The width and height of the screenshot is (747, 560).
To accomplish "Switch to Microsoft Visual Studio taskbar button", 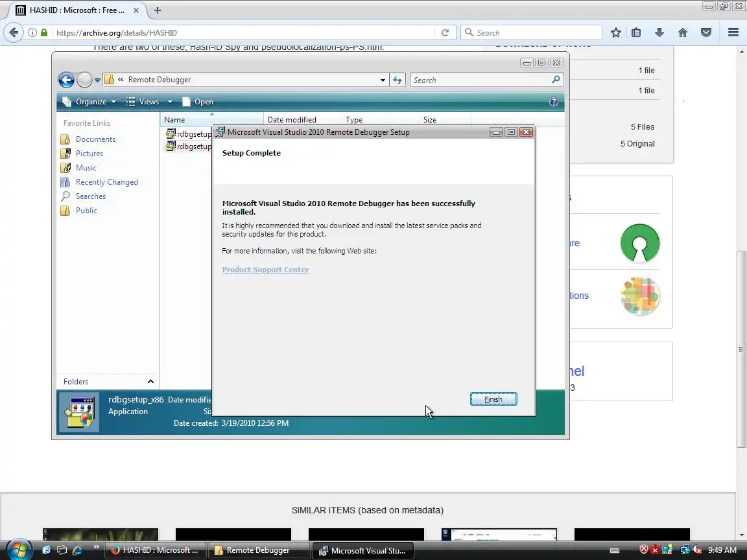I will tap(362, 550).
